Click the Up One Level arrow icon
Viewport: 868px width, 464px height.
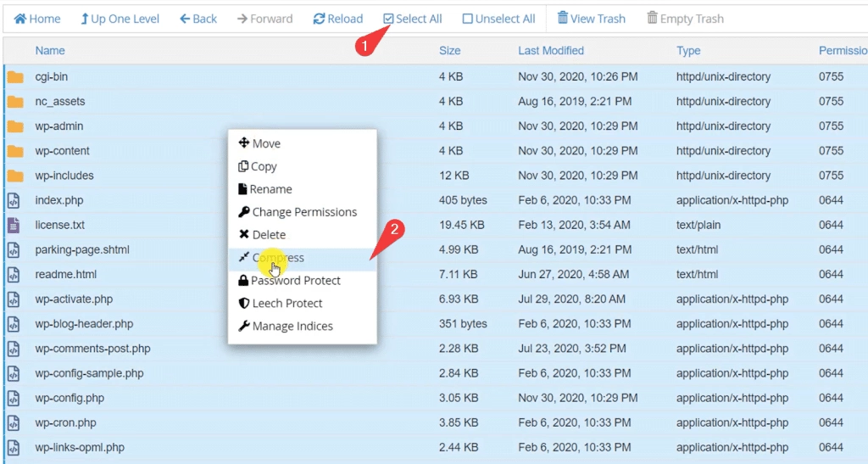(x=84, y=19)
